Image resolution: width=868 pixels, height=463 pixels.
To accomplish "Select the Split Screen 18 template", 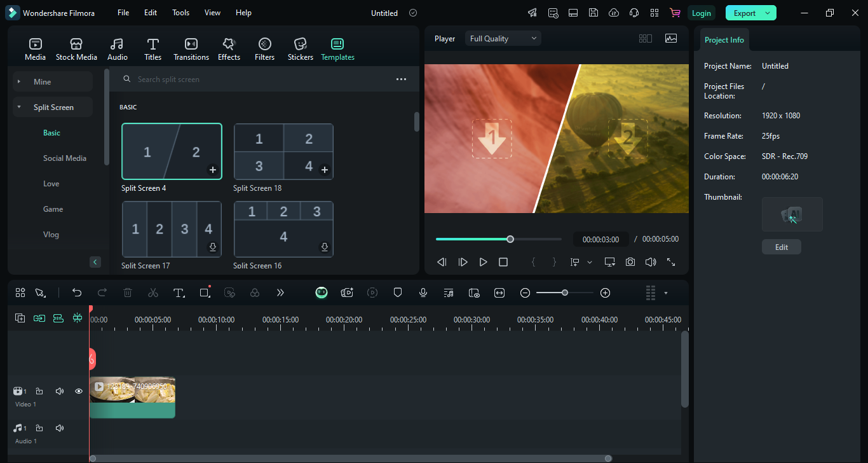I will click(283, 151).
